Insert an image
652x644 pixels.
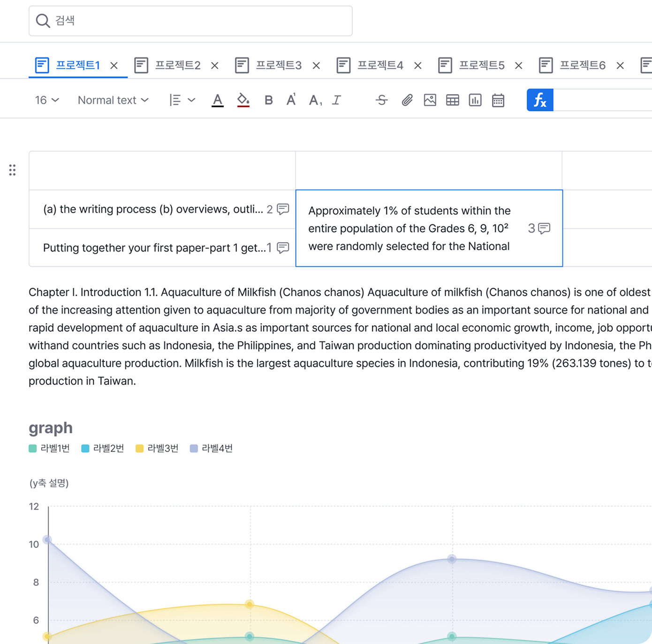point(430,100)
